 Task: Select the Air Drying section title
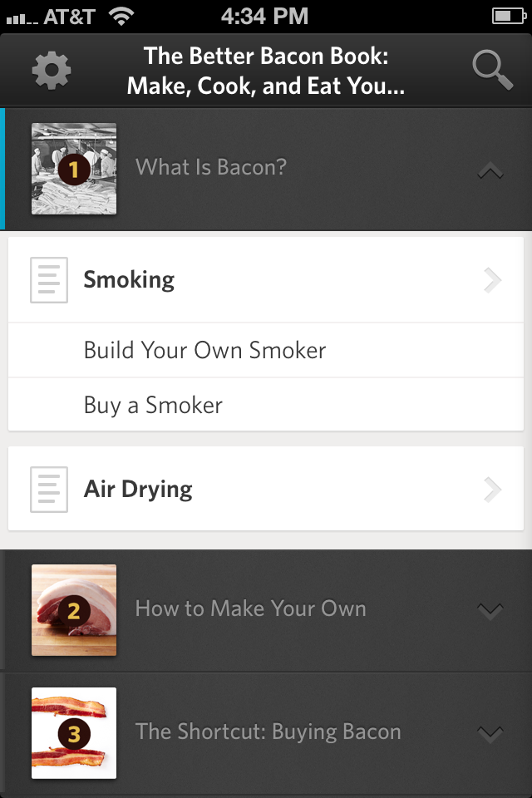(138, 489)
